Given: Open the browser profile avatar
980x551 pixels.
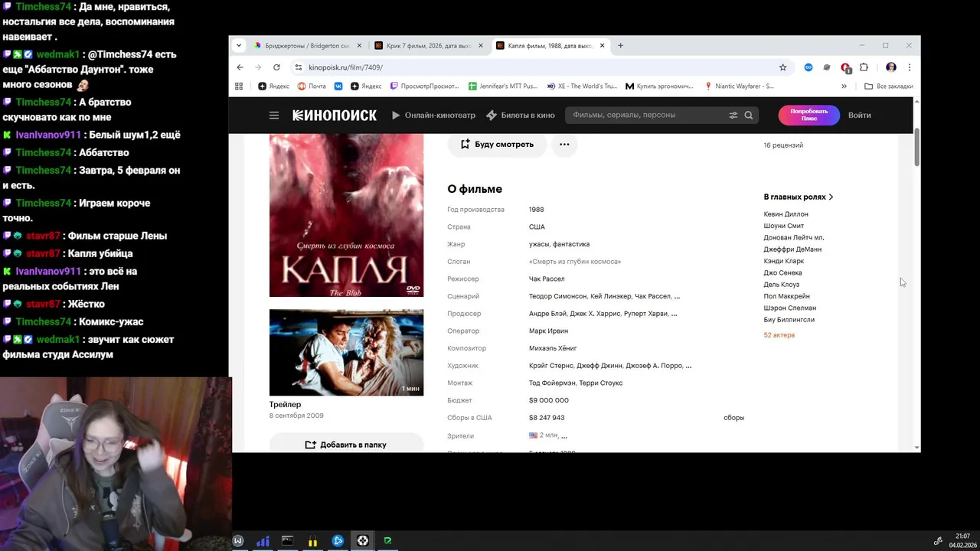Looking at the screenshot, I should (x=890, y=67).
